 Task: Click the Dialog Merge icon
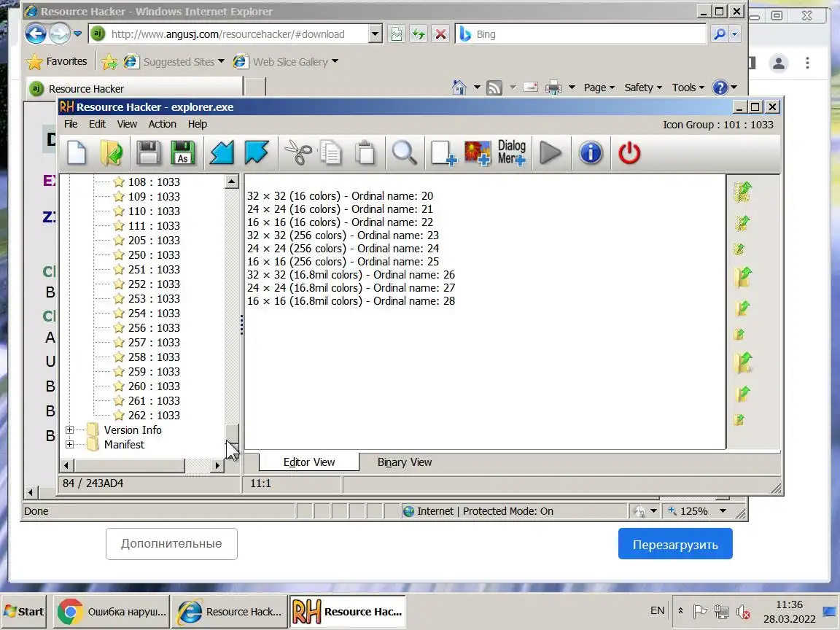pos(512,152)
